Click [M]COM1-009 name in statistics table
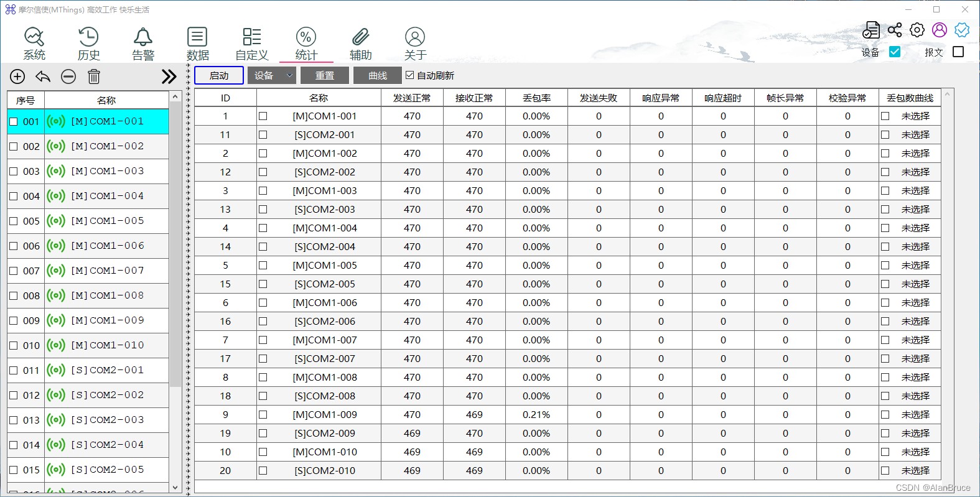This screenshot has height=497, width=980. pos(325,415)
